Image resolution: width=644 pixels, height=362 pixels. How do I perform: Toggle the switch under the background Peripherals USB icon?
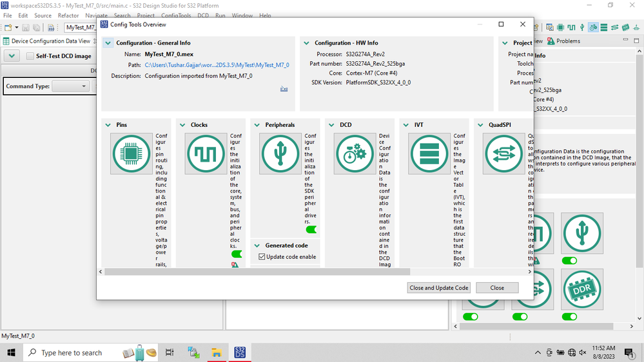pyautogui.click(x=569, y=261)
